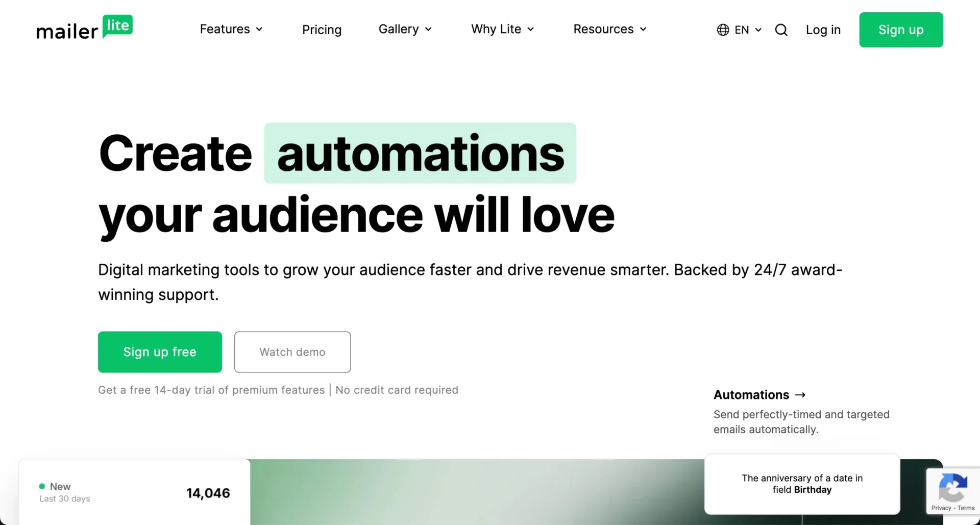The width and height of the screenshot is (980, 525).
Task: Expand the Resources dropdown chevron
Action: pyautogui.click(x=643, y=30)
